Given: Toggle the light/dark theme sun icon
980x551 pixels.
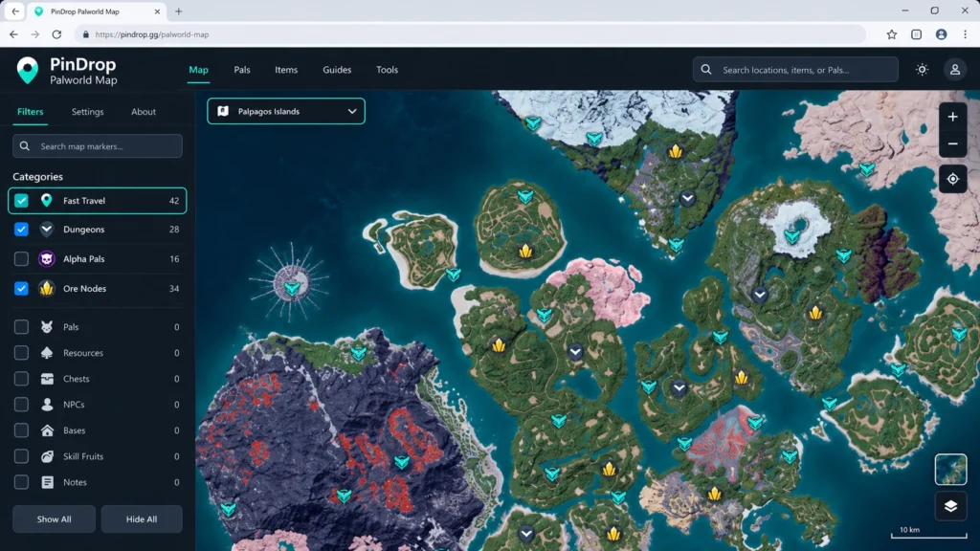Looking at the screenshot, I should click(922, 70).
